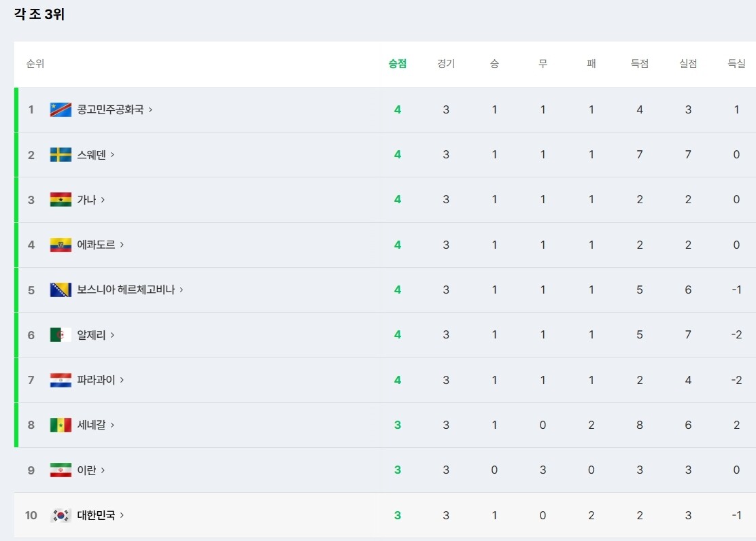
Task: Click the 득실 column header
Action: coord(736,64)
